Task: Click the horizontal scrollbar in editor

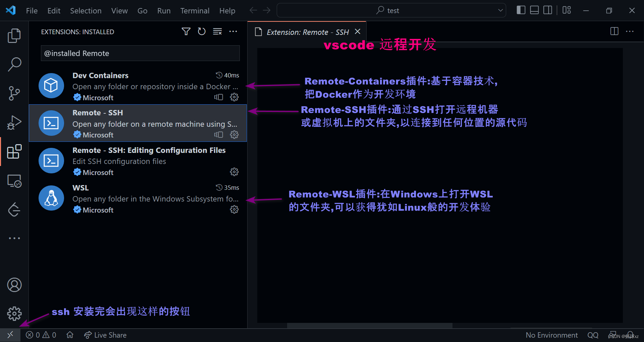Action: 370,326
